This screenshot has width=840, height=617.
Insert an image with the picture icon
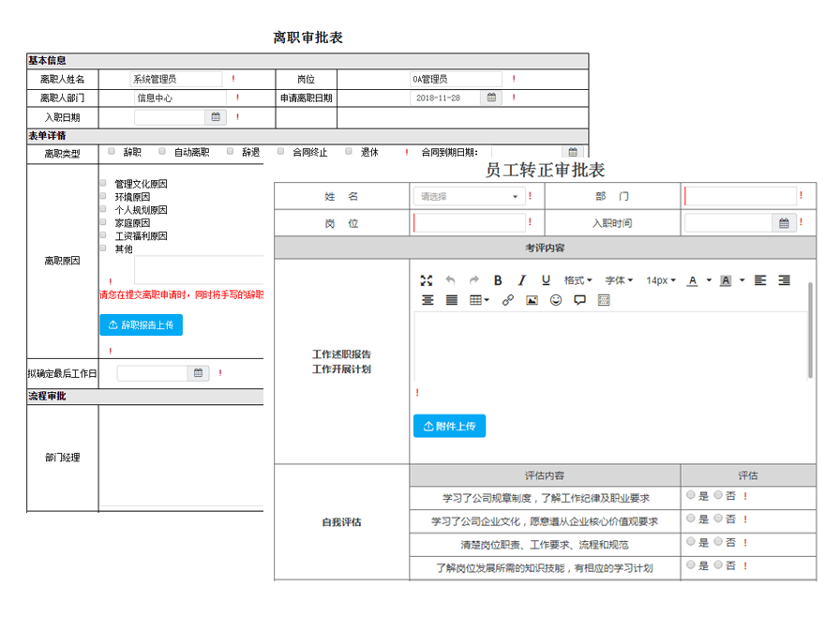[532, 300]
